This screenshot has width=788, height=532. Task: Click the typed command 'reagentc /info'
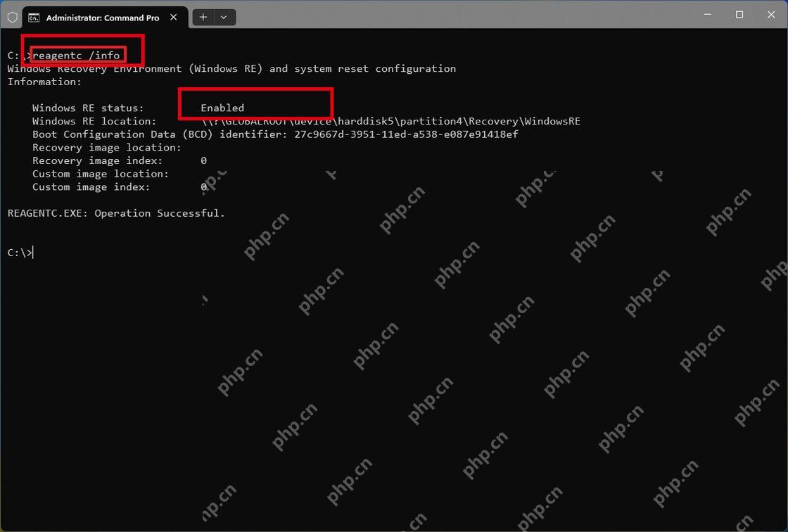point(77,56)
